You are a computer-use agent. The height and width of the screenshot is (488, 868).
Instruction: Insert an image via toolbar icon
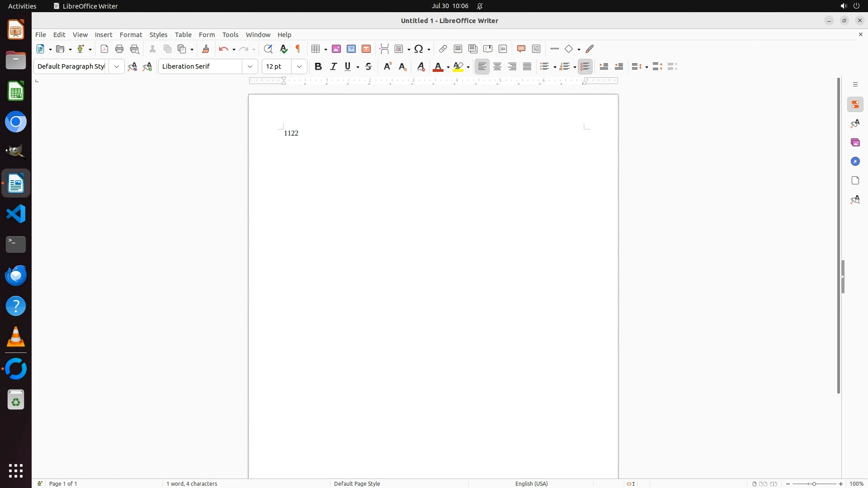tap(336, 49)
